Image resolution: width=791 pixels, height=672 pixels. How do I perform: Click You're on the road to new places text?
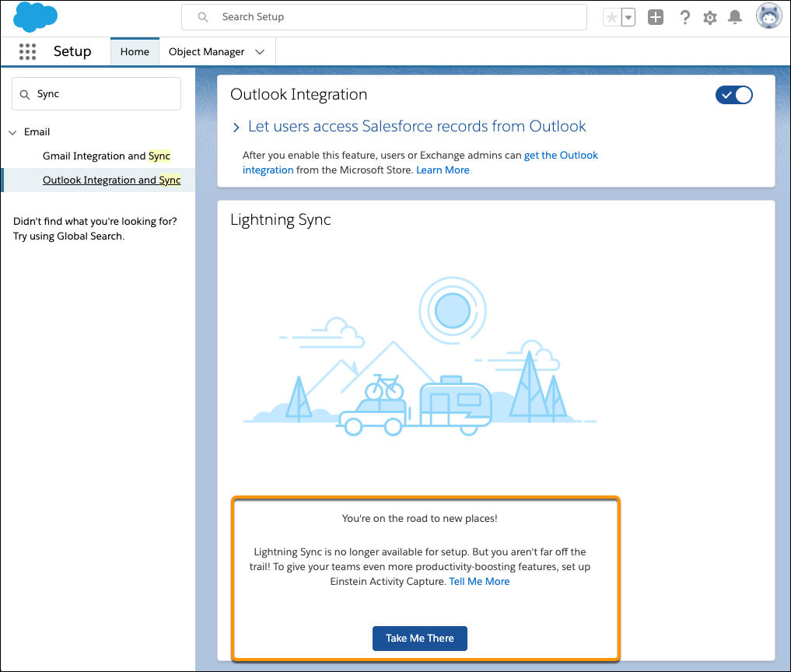[x=420, y=519]
